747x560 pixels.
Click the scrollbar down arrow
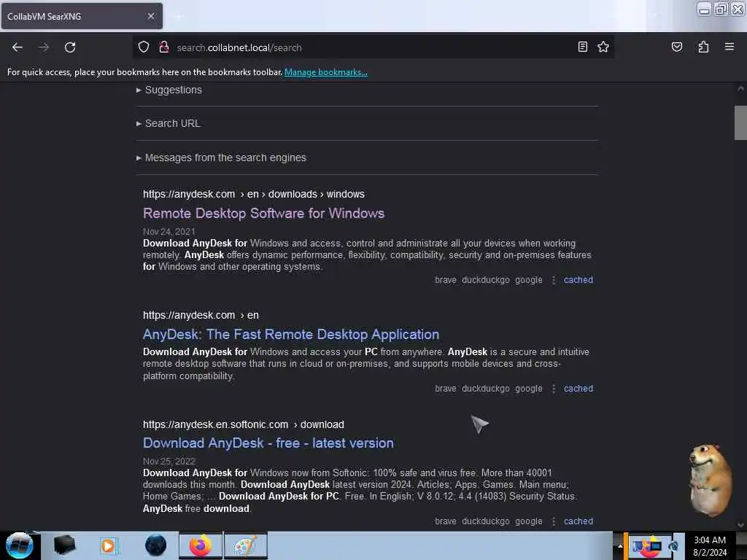[740, 524]
